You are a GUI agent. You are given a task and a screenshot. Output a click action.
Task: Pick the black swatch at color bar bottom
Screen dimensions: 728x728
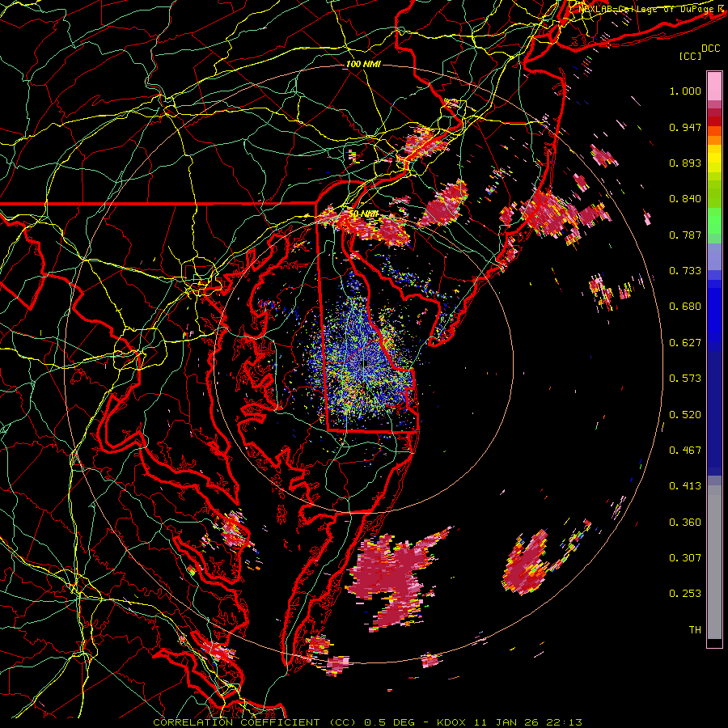[714, 642]
